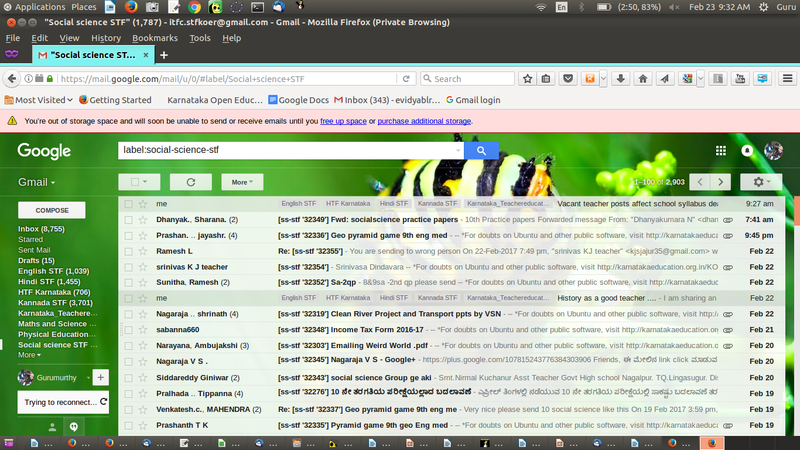Image resolution: width=800 pixels, height=450 pixels.
Task: Star the sabanna660 message
Action: 143,330
